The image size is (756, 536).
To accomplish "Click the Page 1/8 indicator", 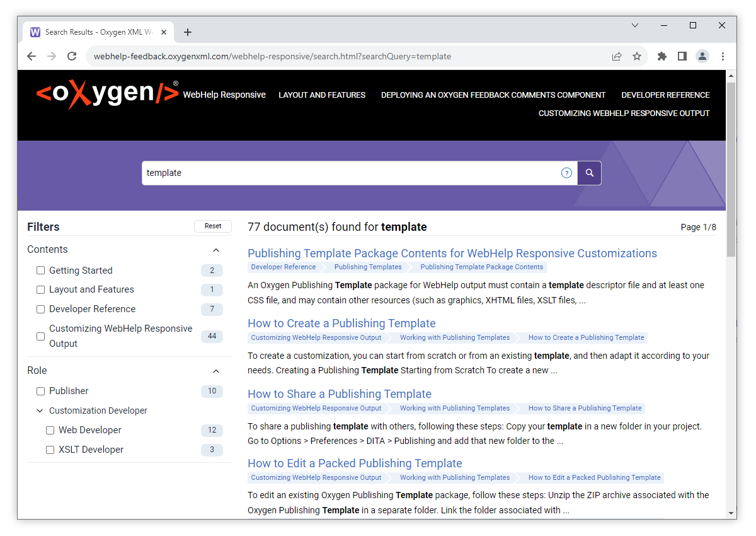I will coord(698,227).
